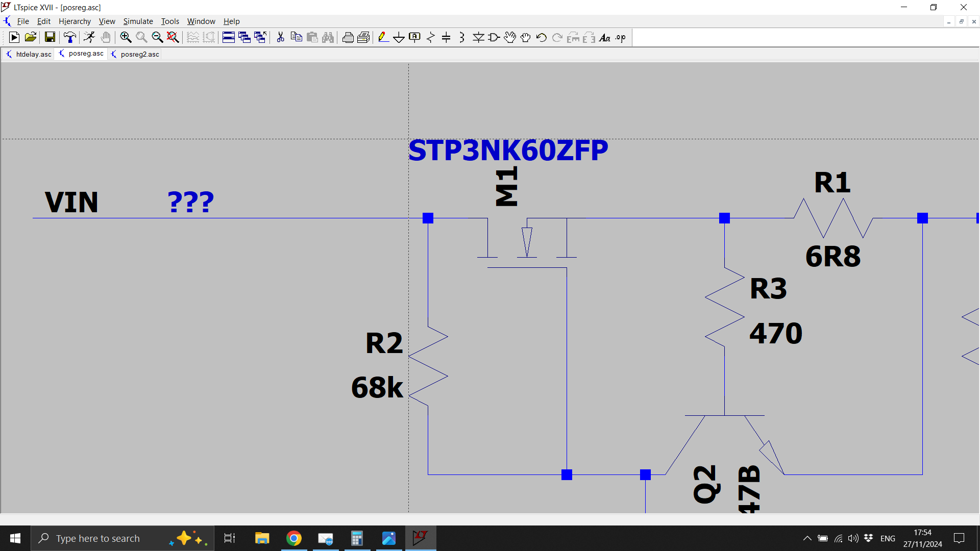Place a Capacitor from the toolbar
980x551 pixels.
[447, 37]
